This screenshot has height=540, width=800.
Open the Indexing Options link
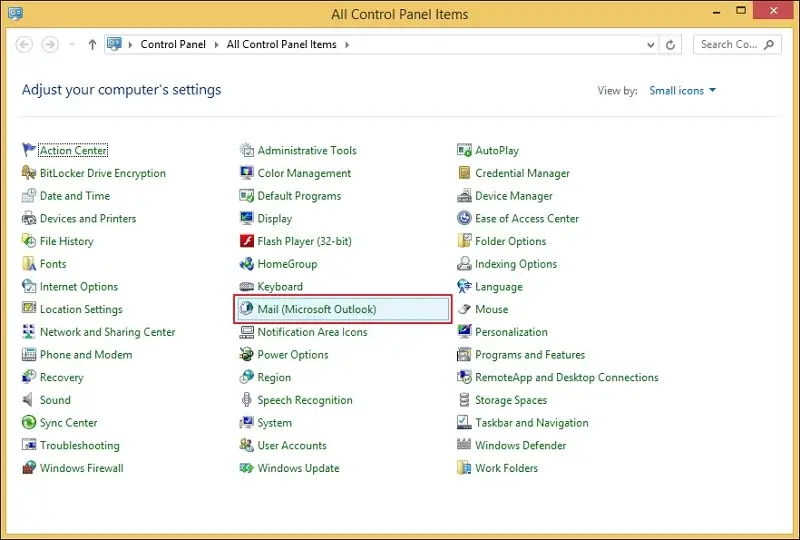(516, 264)
